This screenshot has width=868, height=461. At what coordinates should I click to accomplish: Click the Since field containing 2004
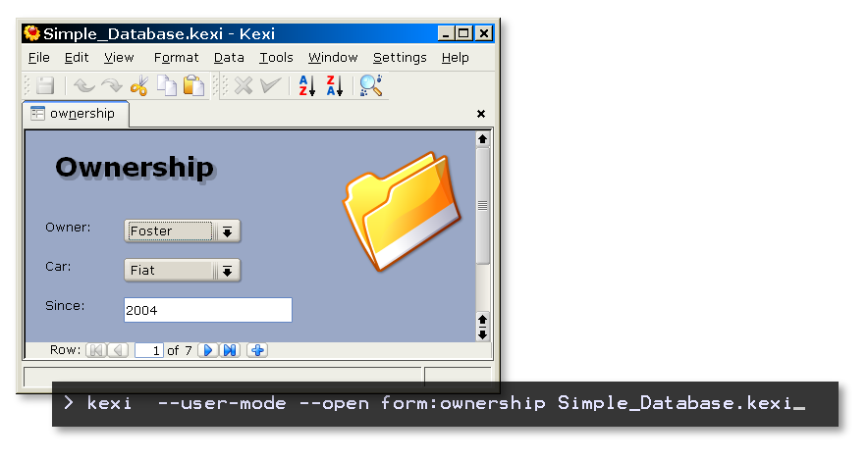(207, 310)
